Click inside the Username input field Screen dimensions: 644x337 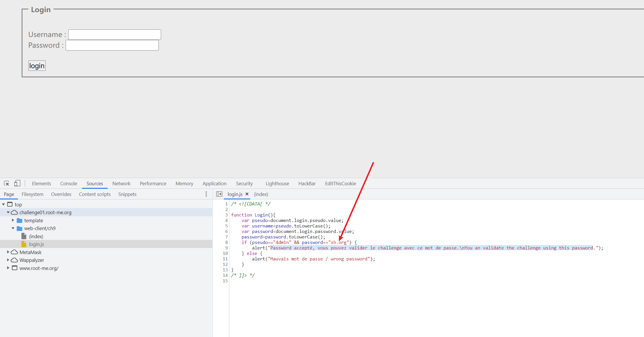coord(114,34)
